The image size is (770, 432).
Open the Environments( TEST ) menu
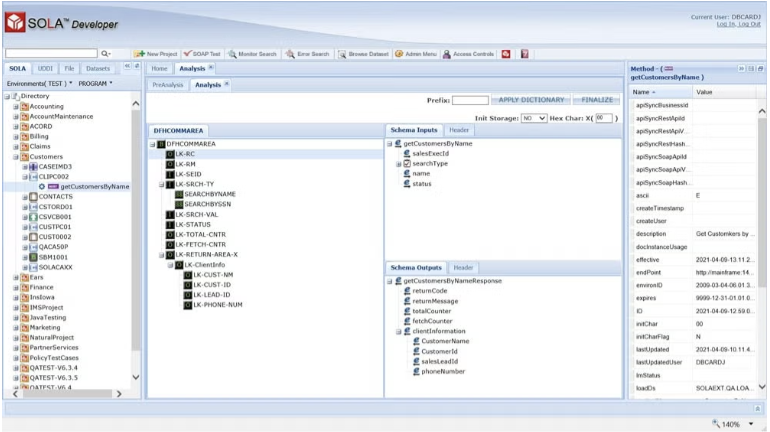coord(39,83)
